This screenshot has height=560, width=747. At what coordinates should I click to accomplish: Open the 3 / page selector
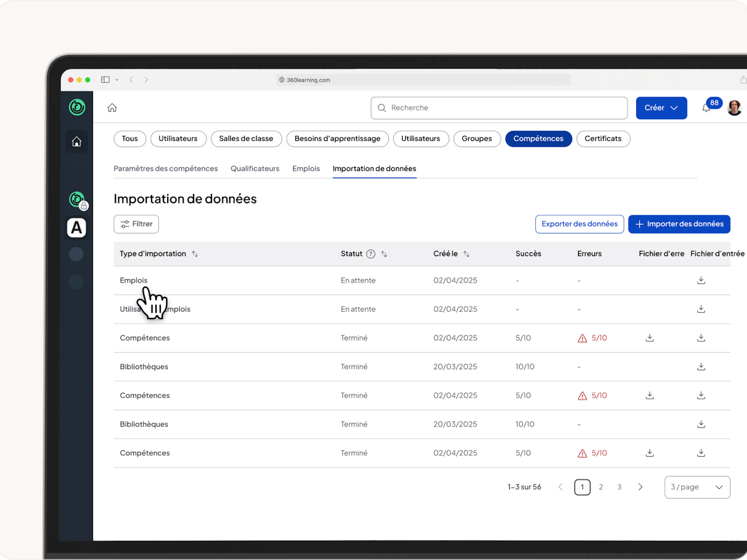click(x=697, y=487)
